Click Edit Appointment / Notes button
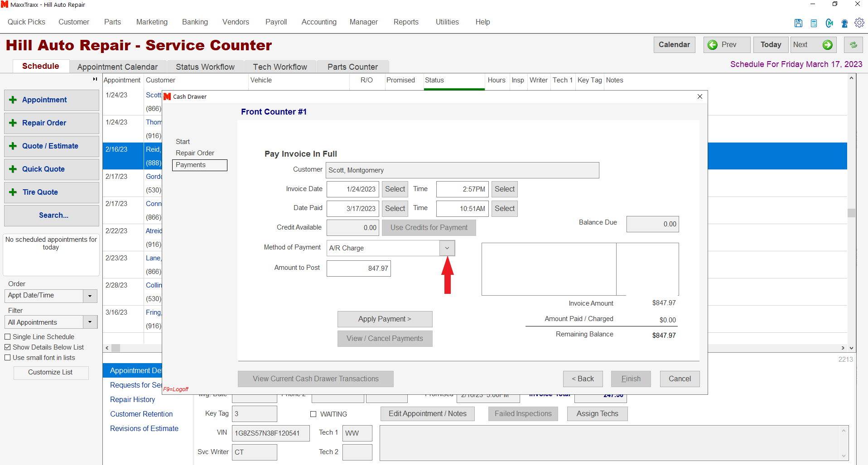 point(427,414)
